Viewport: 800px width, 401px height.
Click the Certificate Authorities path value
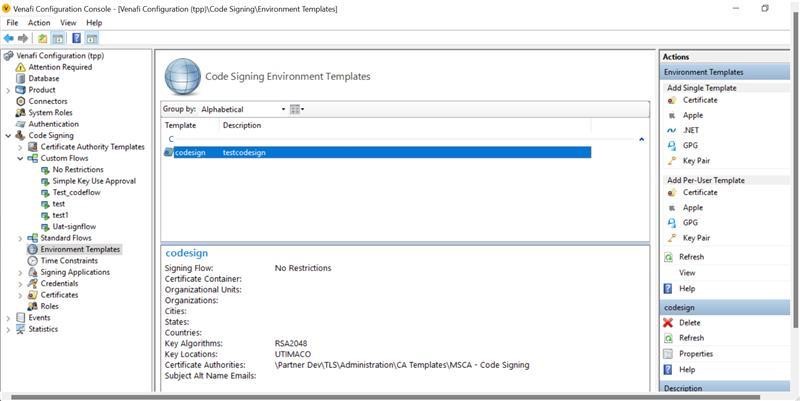tap(402, 365)
